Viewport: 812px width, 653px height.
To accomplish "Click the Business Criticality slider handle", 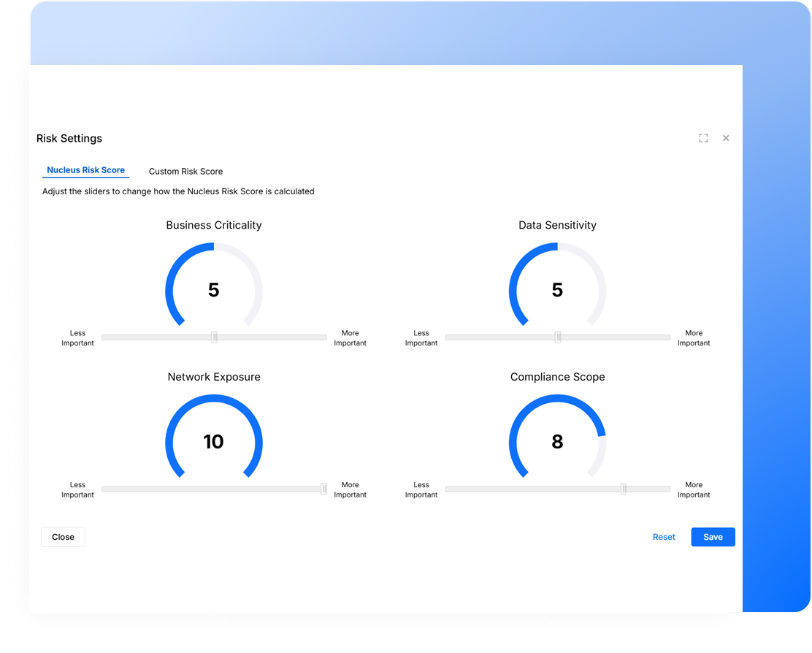I will pyautogui.click(x=214, y=337).
